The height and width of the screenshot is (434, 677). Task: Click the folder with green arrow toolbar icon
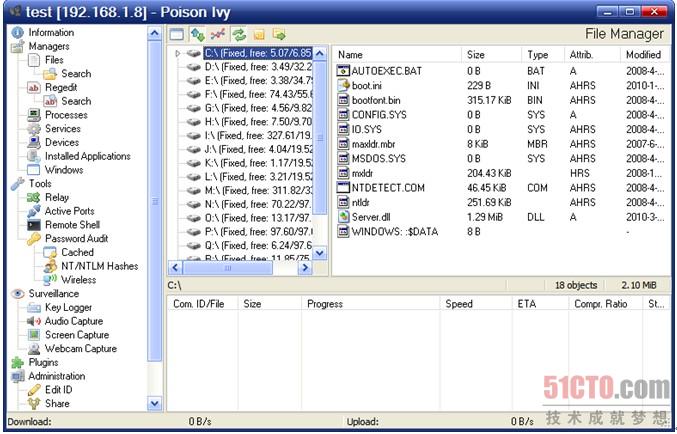(279, 34)
